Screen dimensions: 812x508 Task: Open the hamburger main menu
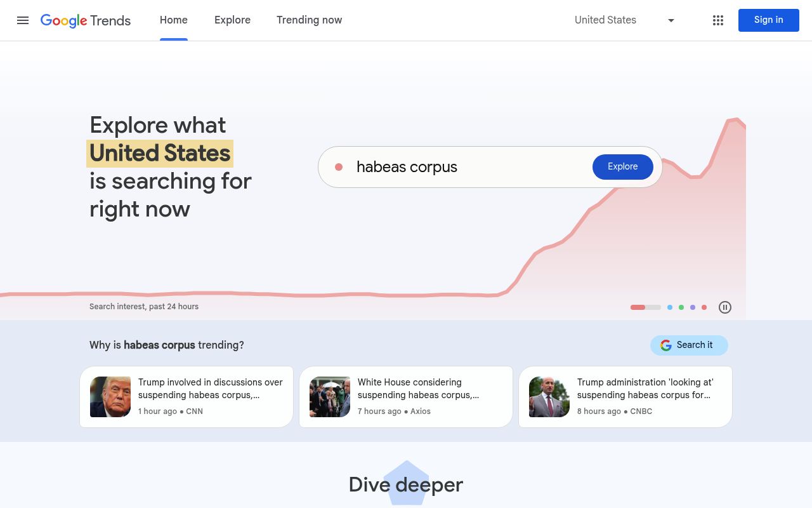coord(23,20)
